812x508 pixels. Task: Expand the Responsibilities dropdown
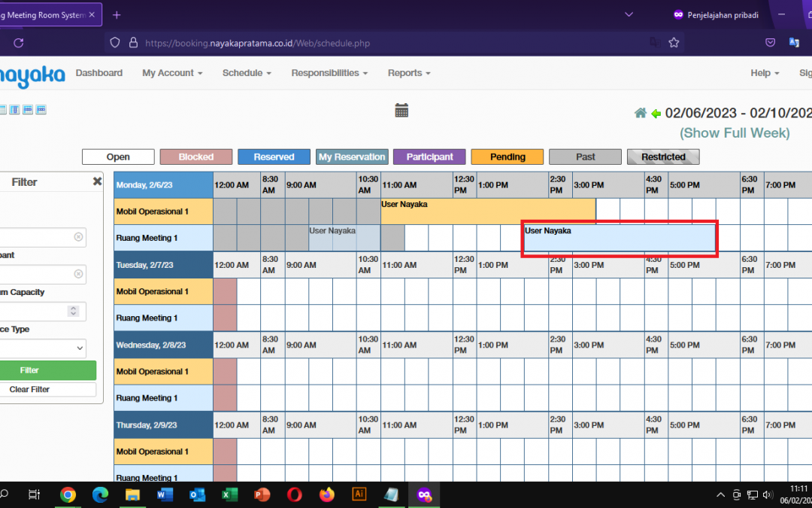329,73
